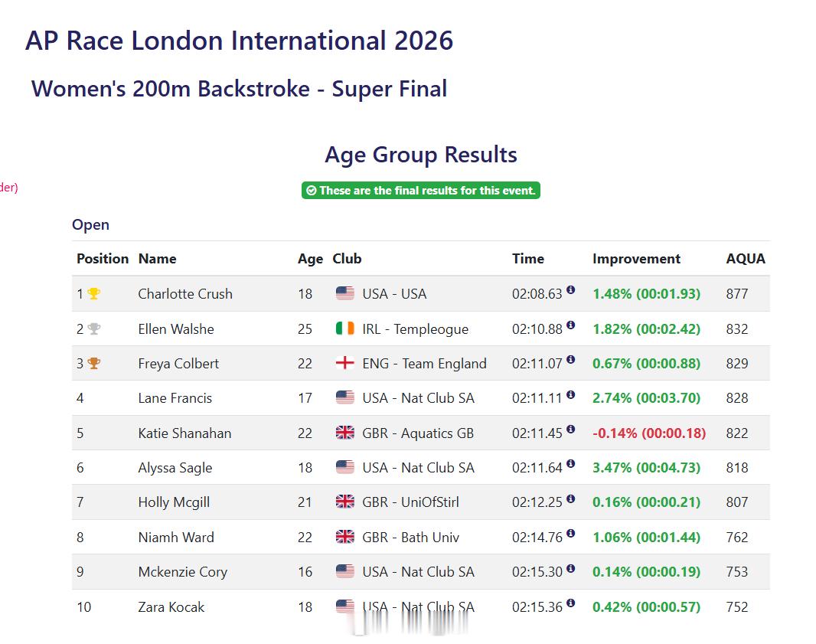Viewport: 816px width, 644px height.
Task: Click the bronze trophy icon for position 3
Action: pyautogui.click(x=93, y=364)
